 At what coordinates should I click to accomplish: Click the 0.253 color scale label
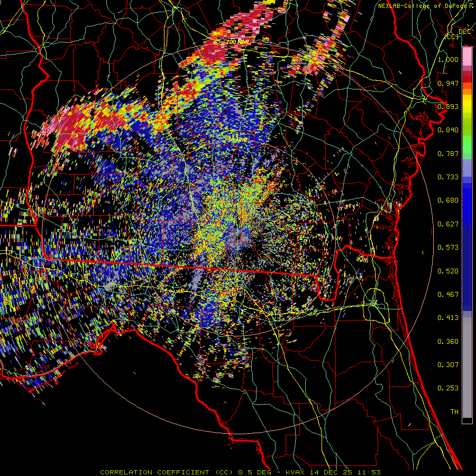pyautogui.click(x=448, y=388)
